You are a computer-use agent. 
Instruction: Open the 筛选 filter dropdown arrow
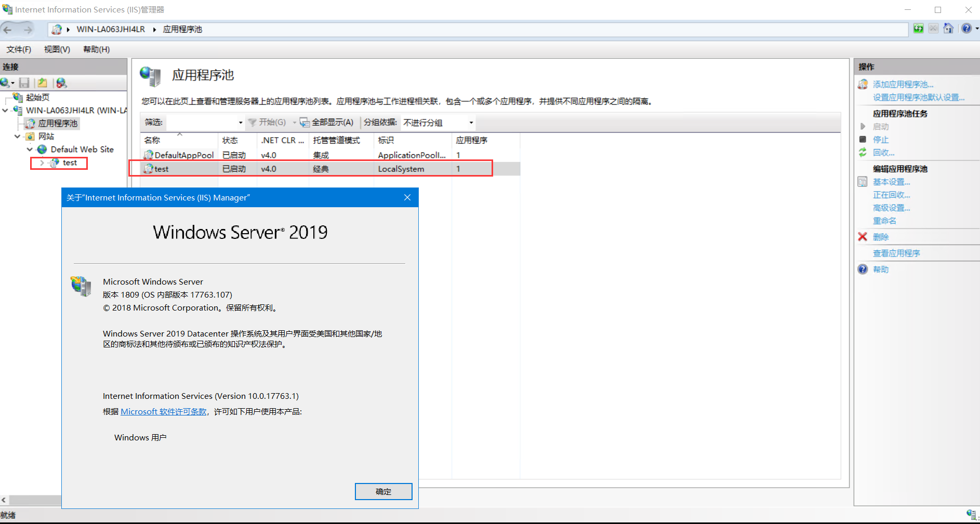[x=240, y=123]
